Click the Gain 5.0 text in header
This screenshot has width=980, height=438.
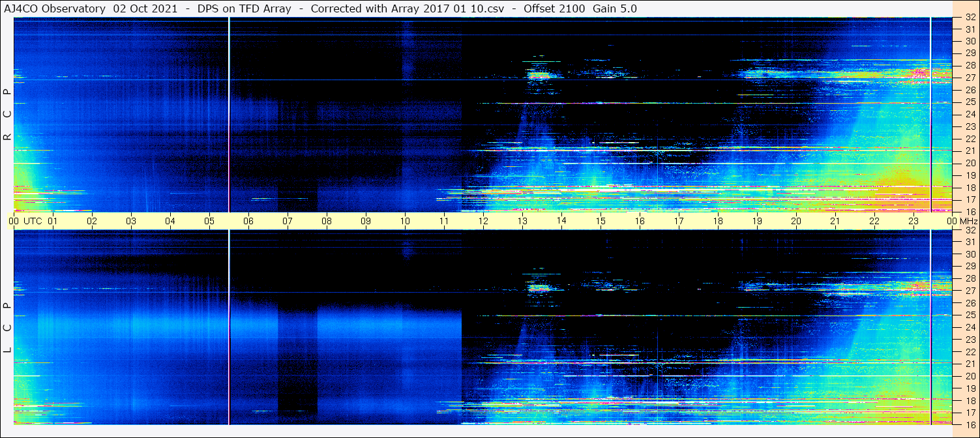click(x=615, y=8)
